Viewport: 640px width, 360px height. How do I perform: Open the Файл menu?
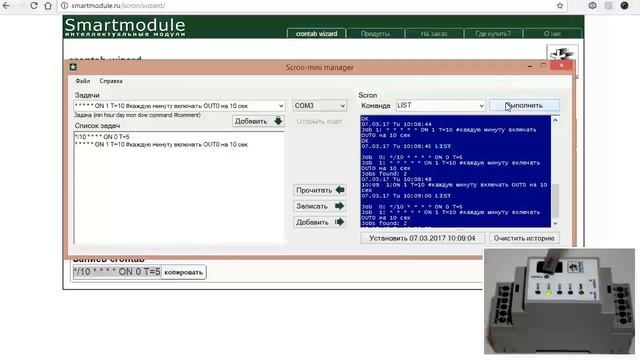[82, 81]
